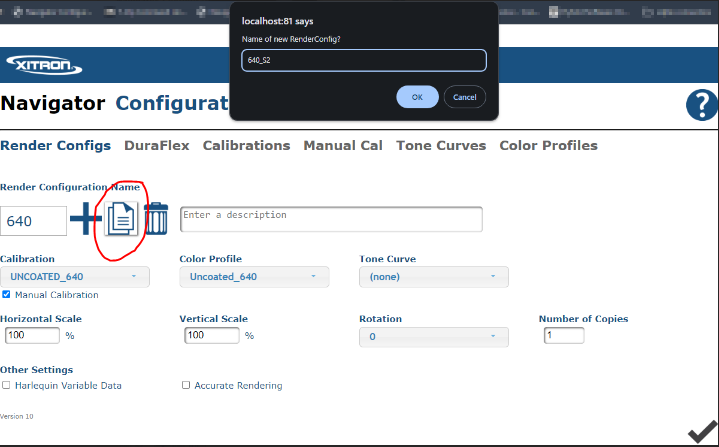
Task: Click the Version 10 text
Action: 17,416
